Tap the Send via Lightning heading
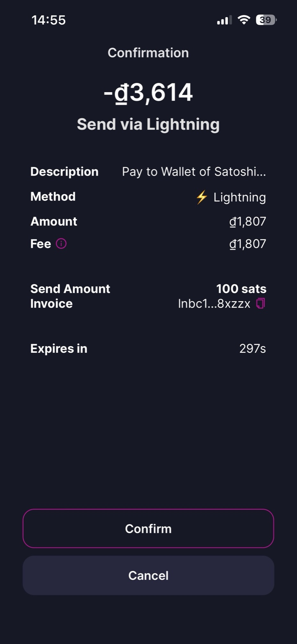 point(148,124)
